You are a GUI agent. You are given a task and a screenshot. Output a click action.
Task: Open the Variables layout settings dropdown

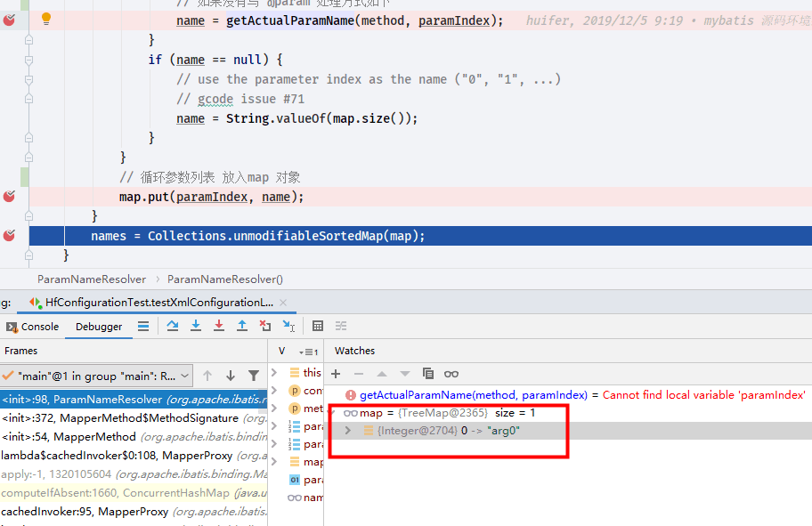click(x=309, y=352)
